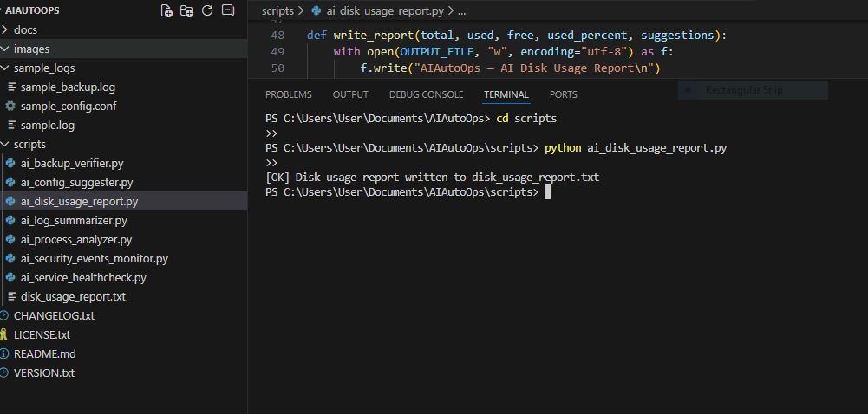This screenshot has height=414, width=868.
Task: Collapse all folders in explorer
Action: click(228, 10)
